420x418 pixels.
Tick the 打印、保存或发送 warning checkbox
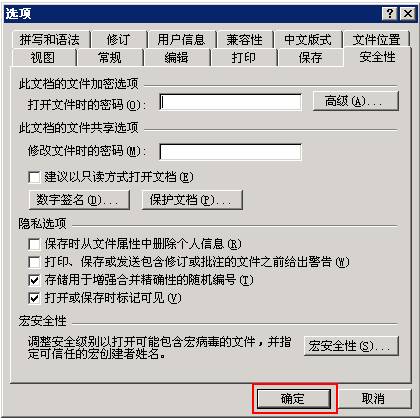point(34,262)
